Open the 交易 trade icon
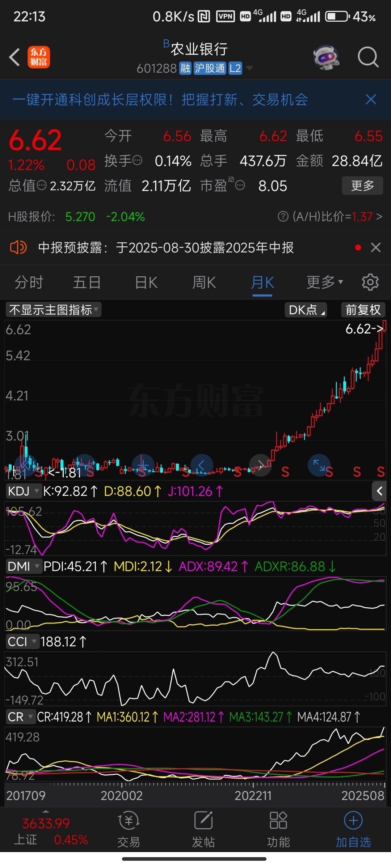This screenshot has width=391, height=868. click(x=129, y=830)
